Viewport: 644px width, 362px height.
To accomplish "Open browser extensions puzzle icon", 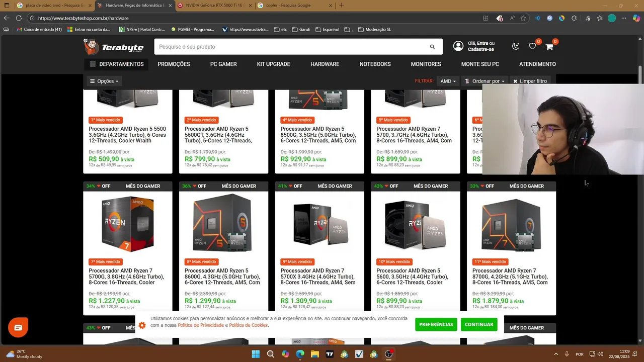I will click(574, 18).
